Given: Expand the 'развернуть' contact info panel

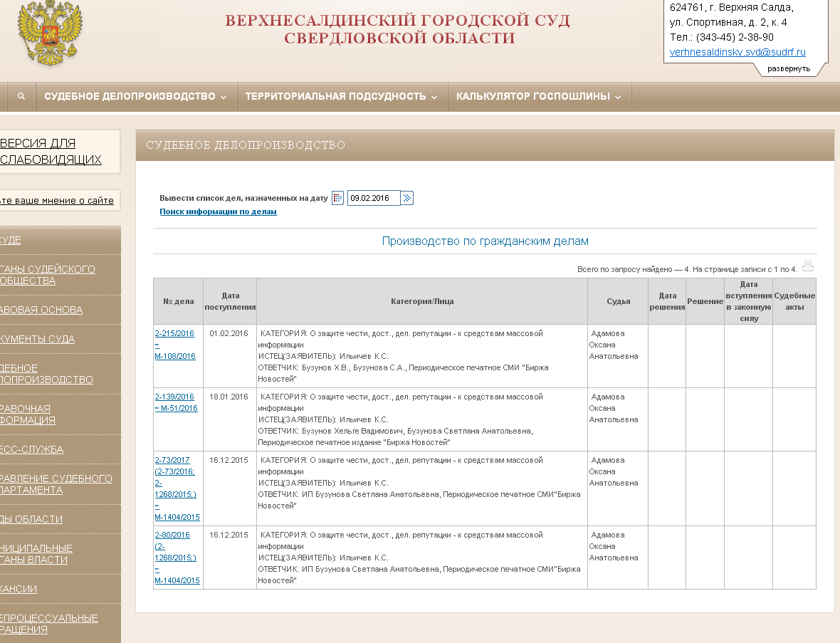Looking at the screenshot, I should [788, 68].
